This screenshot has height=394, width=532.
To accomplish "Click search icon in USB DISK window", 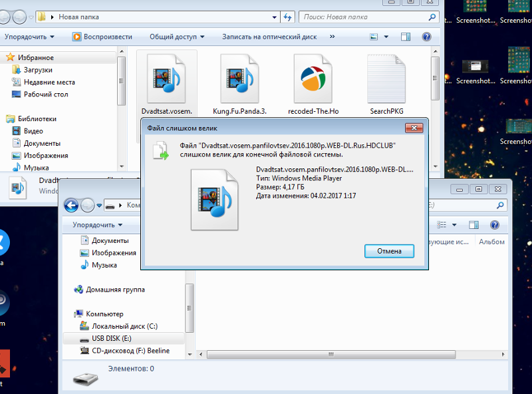I will point(500,205).
